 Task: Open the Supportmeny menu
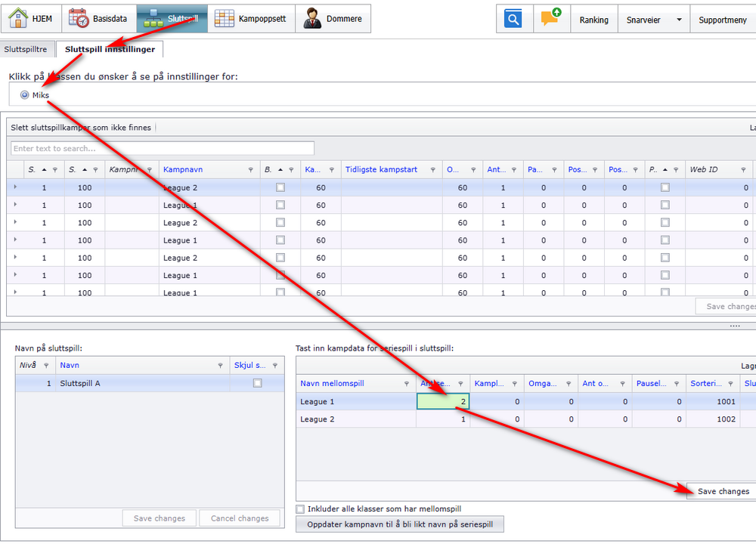pos(723,20)
